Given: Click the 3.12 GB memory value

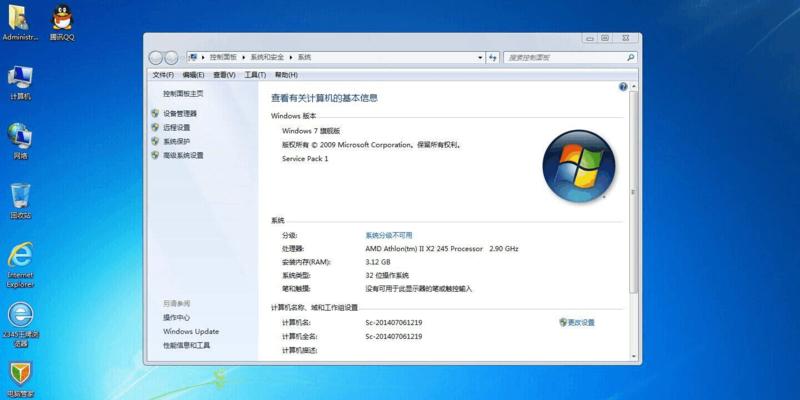Looking at the screenshot, I should 378,262.
